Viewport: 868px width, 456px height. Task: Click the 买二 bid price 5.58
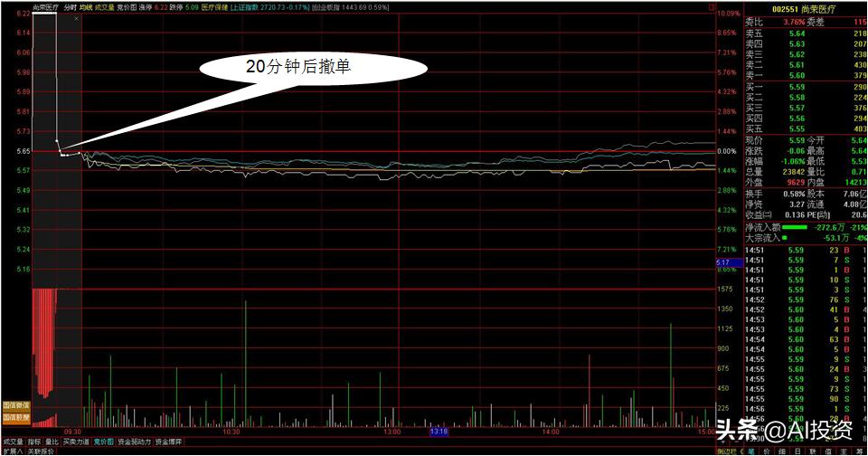[797, 98]
